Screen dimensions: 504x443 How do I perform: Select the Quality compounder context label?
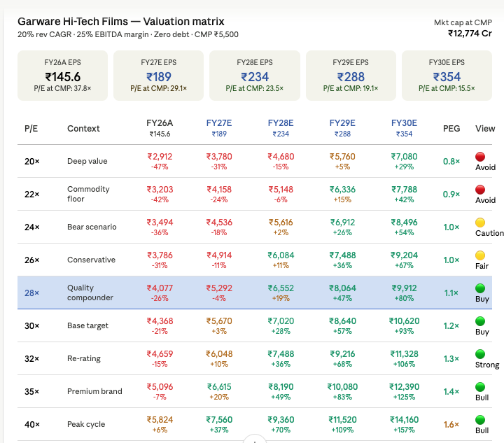[90, 293]
